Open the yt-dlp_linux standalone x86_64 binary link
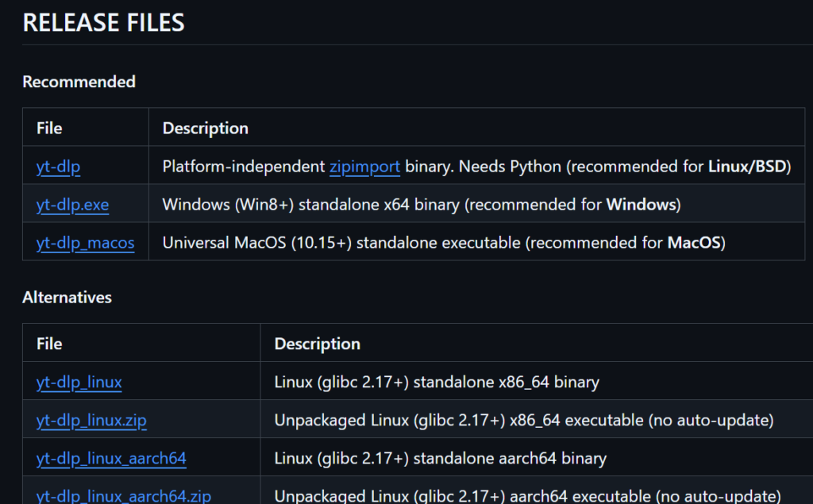Viewport: 813px width, 504px height. (x=79, y=382)
